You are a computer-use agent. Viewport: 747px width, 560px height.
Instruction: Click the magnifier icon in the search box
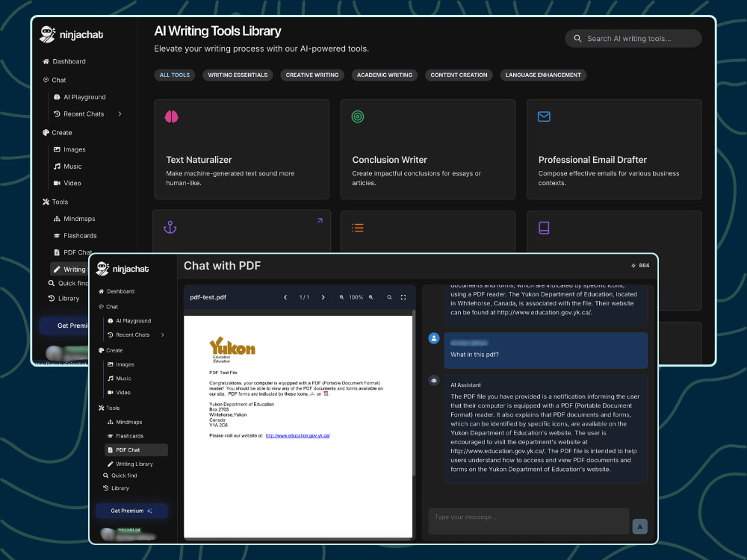[x=577, y=39]
